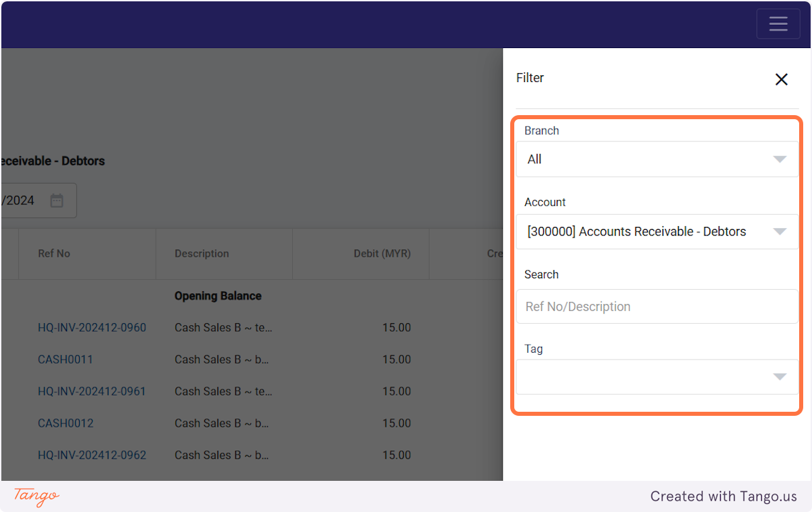The height and width of the screenshot is (512, 812).
Task: Open invoice HQ-INV-202412-0960
Action: click(x=92, y=328)
